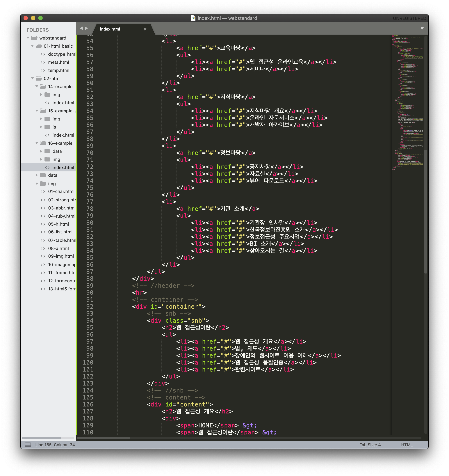Screen dimensions: 449x476
Task: Click the sidebar toggle icon in status bar
Action: pos(28,445)
